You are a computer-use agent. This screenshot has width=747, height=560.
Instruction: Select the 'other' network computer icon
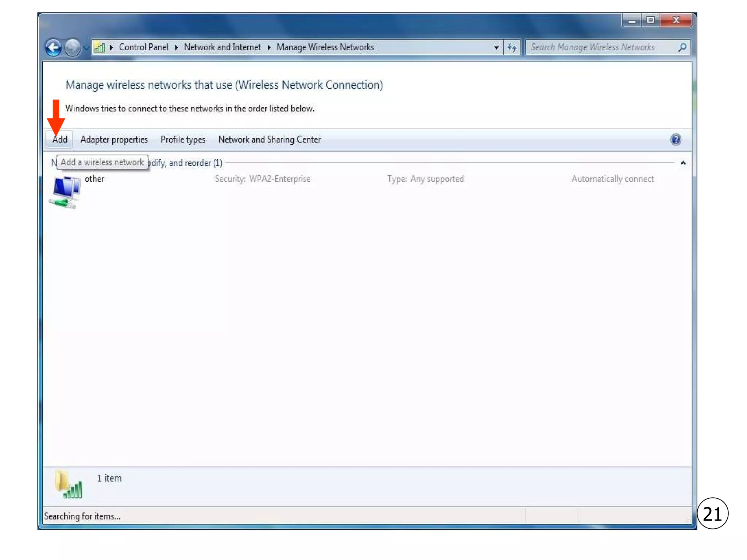tap(66, 192)
